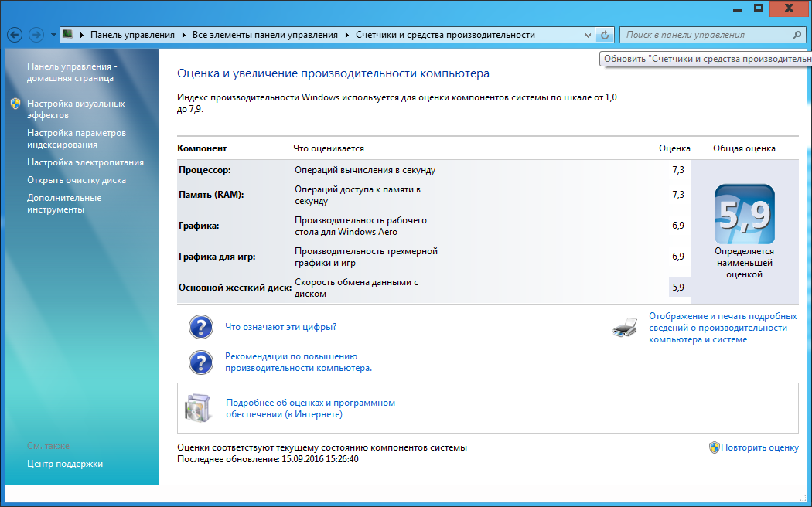The image size is (812, 507).
Task: Click the Control Panel icon in the address bar
Action: 68,35
